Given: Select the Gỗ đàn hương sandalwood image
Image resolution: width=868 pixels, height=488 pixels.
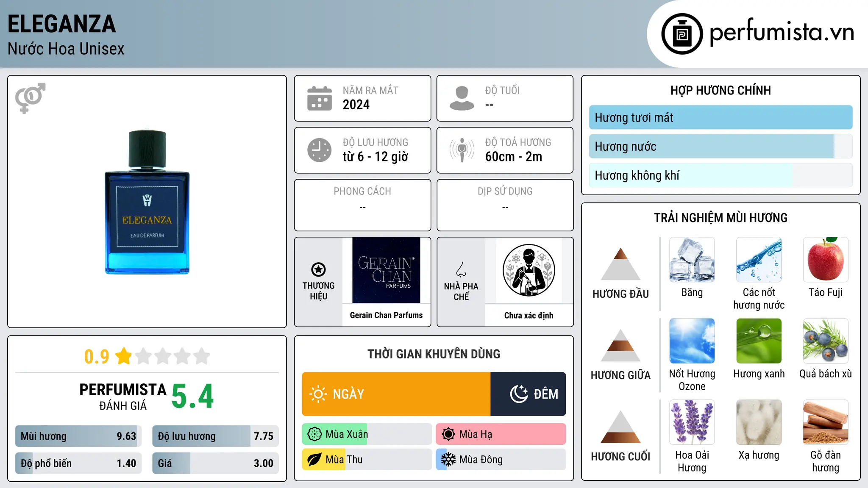Looking at the screenshot, I should [x=826, y=422].
